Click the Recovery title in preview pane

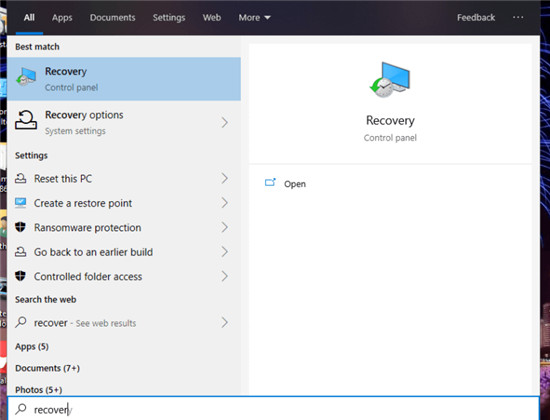coord(390,120)
